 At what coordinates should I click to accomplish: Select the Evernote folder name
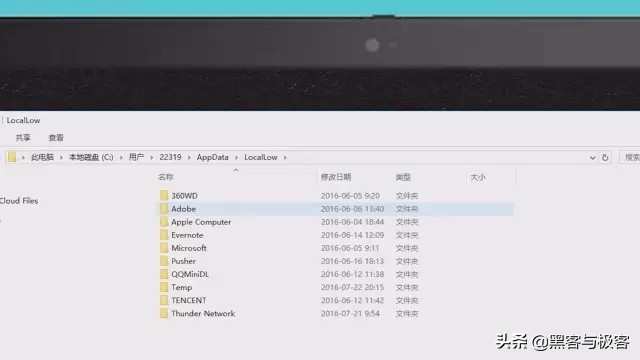[x=187, y=235]
